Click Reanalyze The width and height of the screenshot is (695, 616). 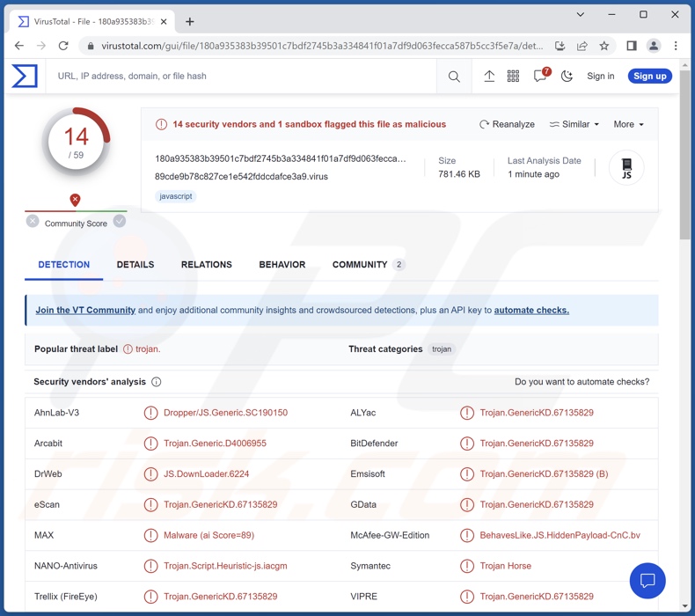pyautogui.click(x=507, y=124)
